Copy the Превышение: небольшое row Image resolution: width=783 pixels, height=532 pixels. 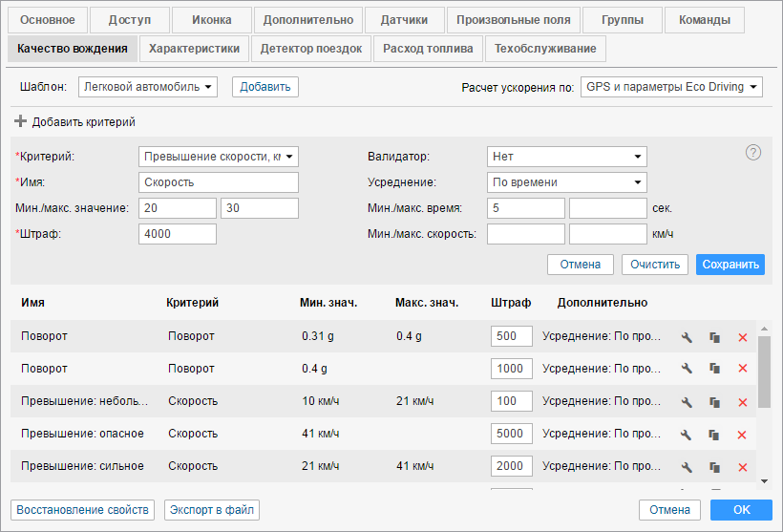[x=714, y=402]
